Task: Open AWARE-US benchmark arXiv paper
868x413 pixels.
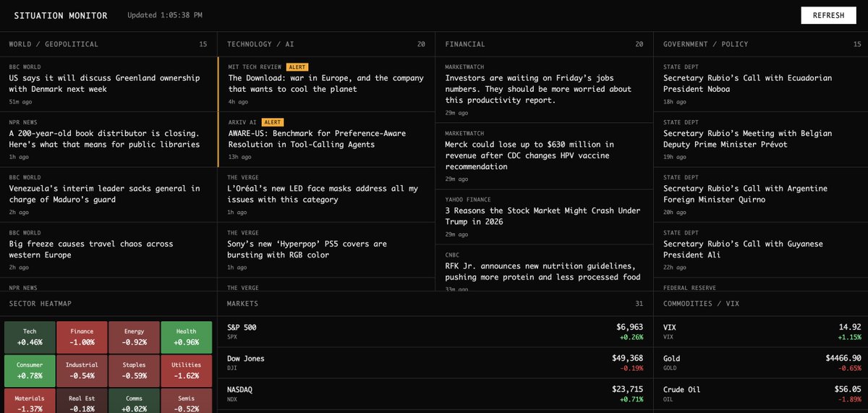Action: [317, 139]
